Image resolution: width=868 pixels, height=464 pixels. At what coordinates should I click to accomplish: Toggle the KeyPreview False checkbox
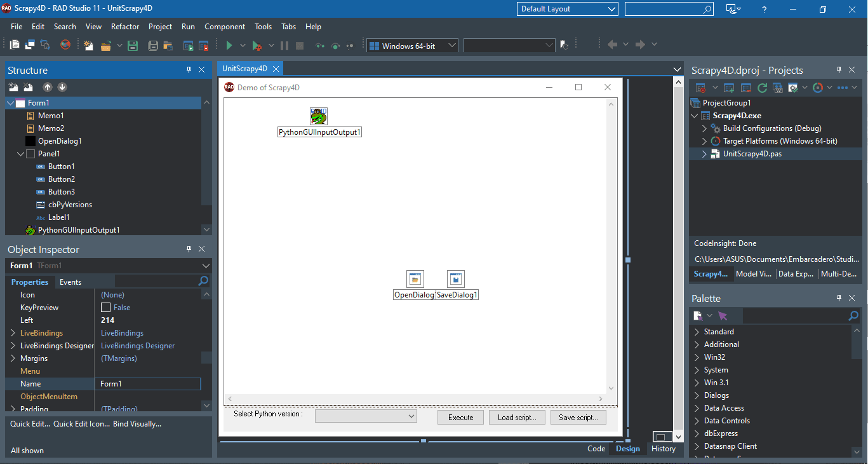click(x=106, y=308)
